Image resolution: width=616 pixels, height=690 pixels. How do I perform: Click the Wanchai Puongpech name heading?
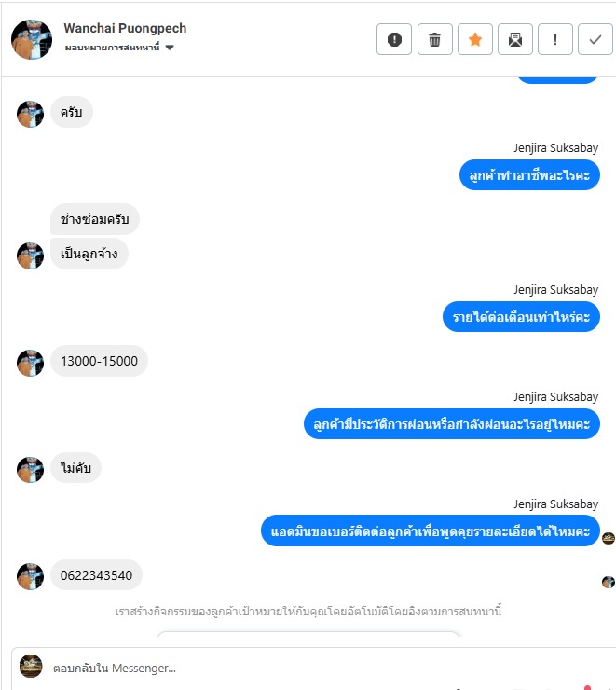point(125,28)
